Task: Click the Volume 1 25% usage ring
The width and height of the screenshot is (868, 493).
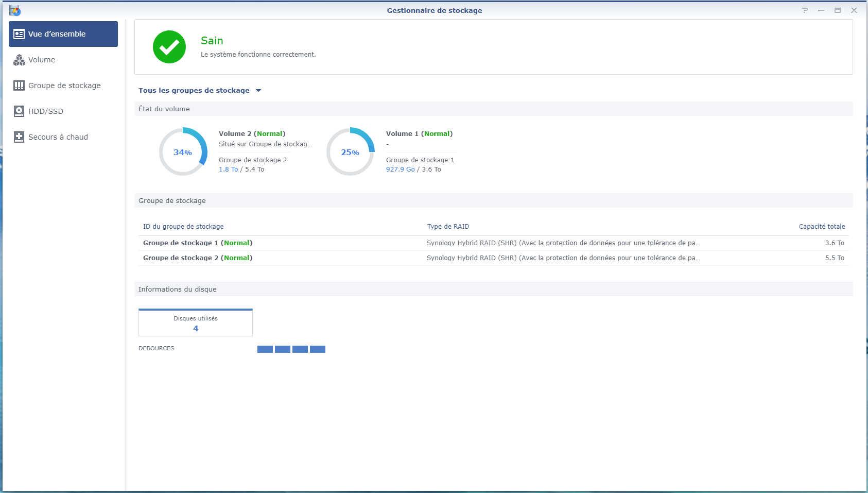Action: coord(350,152)
